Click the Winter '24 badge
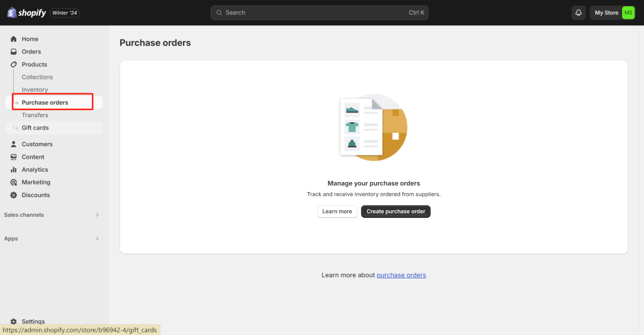This screenshot has height=335, width=644. pyautogui.click(x=65, y=13)
